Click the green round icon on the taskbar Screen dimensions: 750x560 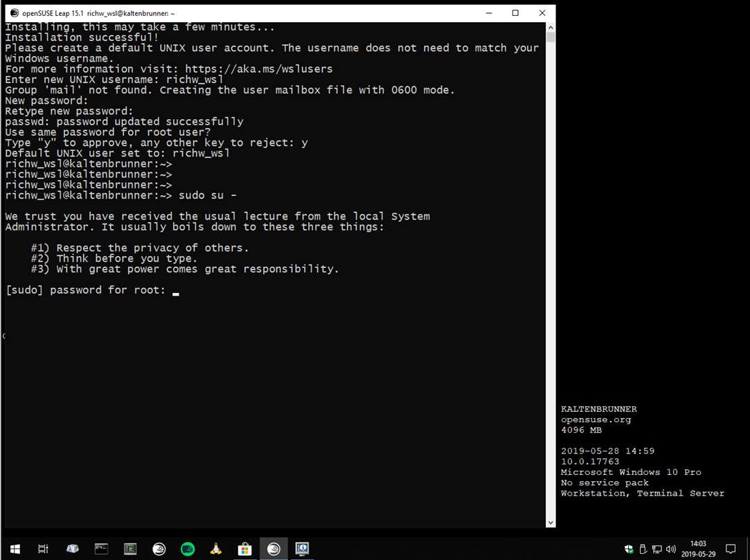(188, 549)
